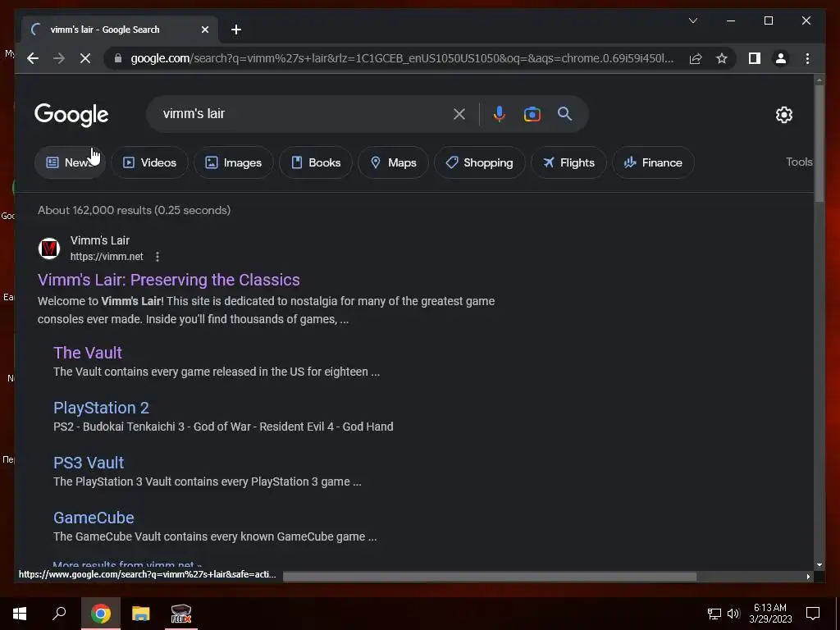The height and width of the screenshot is (630, 840).
Task: Open Vimm's Lair: Preserving the Classics
Action: coord(169,280)
